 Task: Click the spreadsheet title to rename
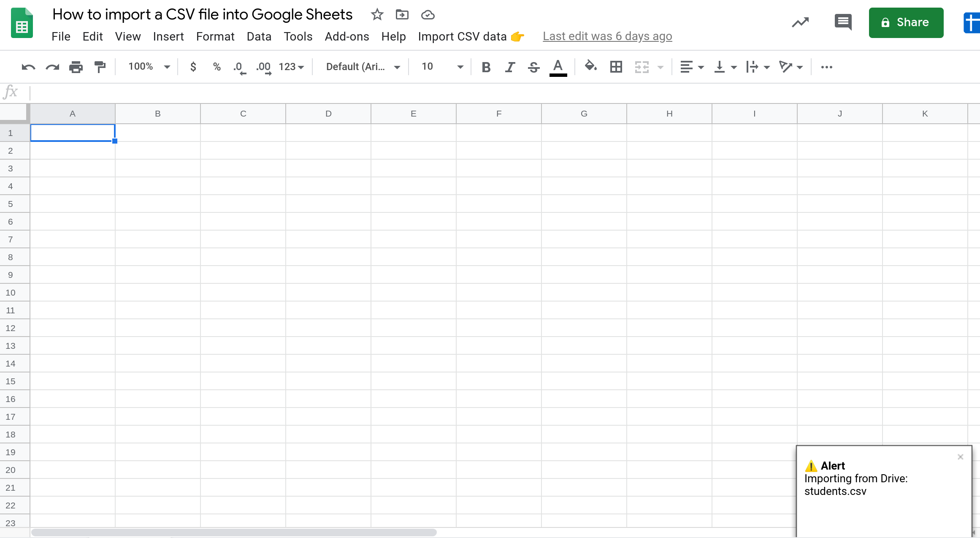tap(203, 14)
